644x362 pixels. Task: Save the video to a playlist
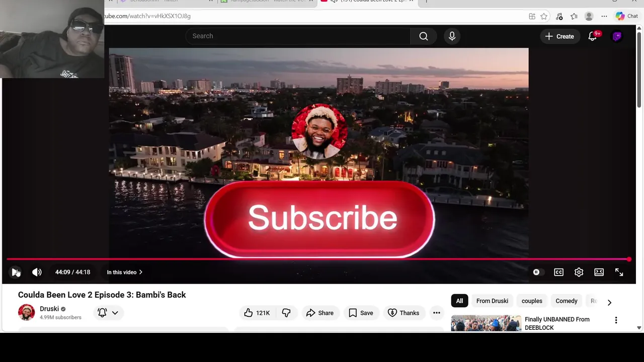tap(361, 313)
